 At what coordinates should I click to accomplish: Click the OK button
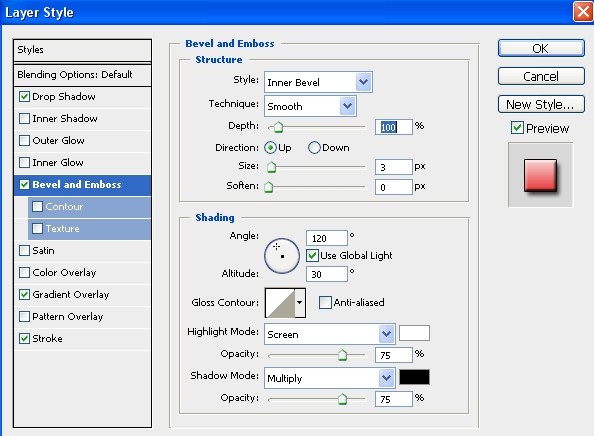point(541,48)
